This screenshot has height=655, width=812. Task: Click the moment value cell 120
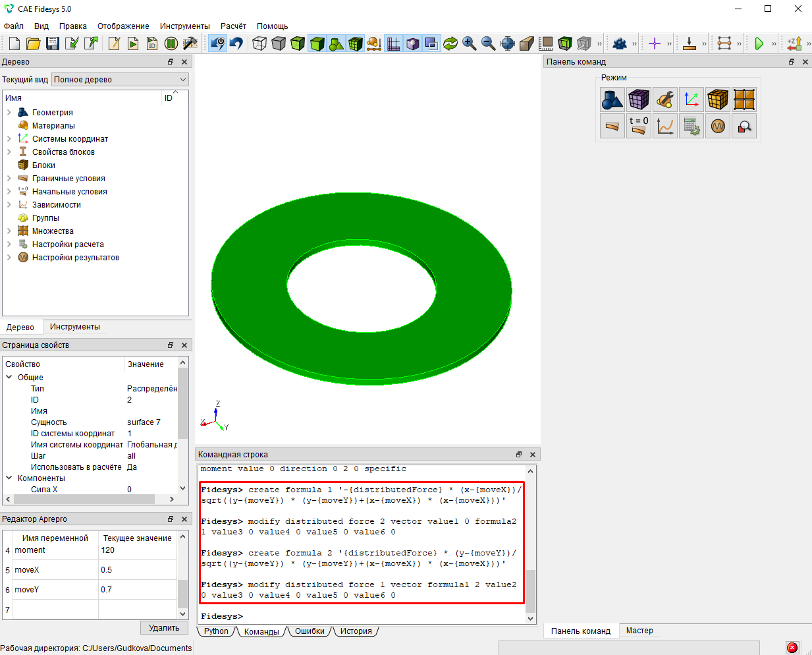(x=138, y=550)
